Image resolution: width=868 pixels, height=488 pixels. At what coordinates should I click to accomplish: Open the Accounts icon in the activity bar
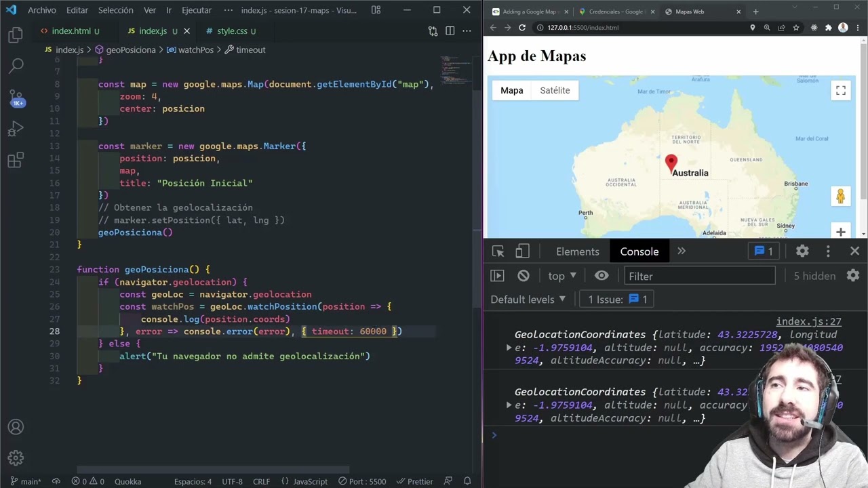[x=16, y=427]
